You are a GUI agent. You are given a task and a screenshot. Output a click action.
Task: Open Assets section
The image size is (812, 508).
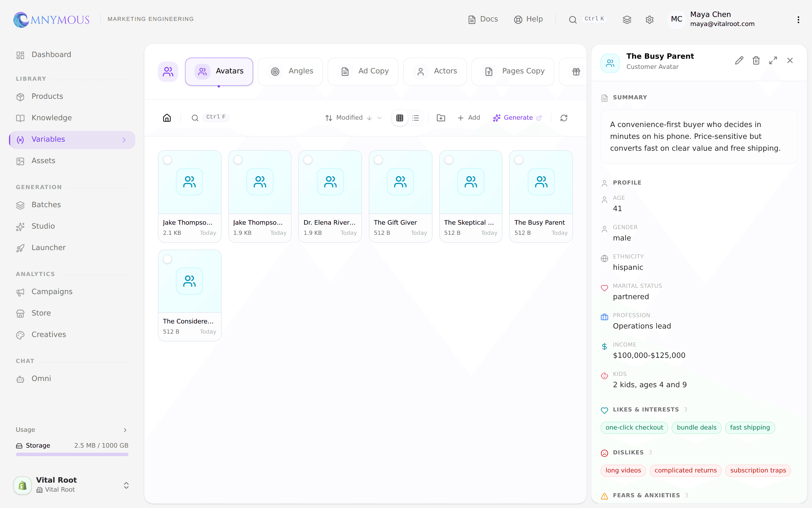(x=72, y=161)
